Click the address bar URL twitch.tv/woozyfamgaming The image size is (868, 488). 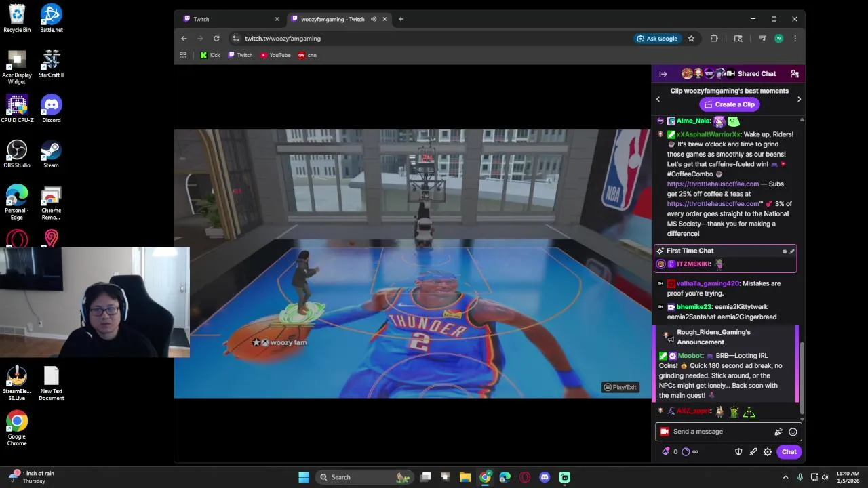(x=283, y=39)
